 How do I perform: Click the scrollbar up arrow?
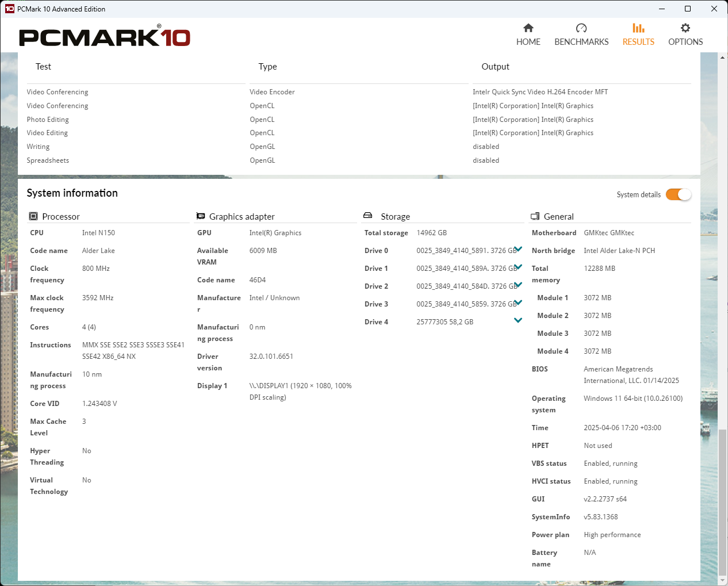(722, 57)
